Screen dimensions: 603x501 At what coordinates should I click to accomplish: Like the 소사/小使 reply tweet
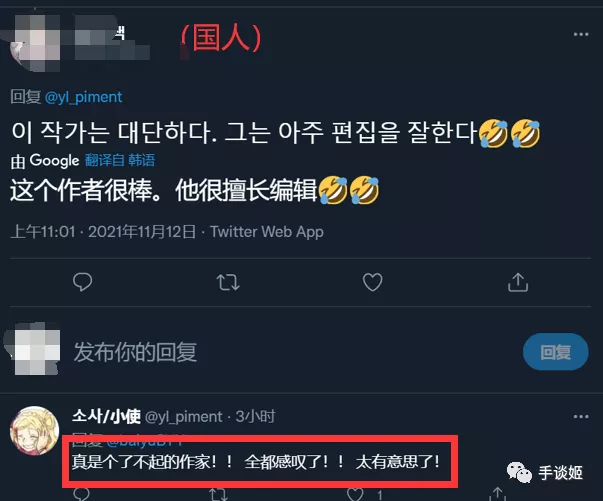(x=355, y=494)
